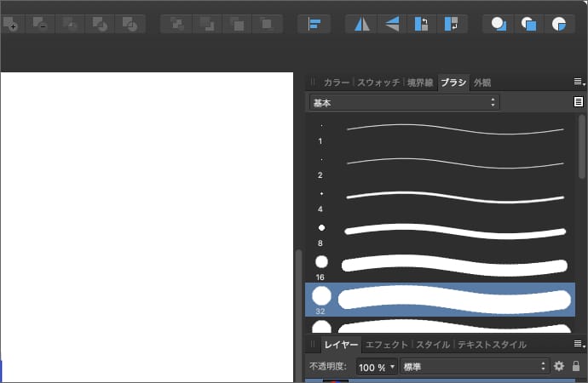This screenshot has width=588, height=383.
Task: Switch to the スウォッチ tab
Action: pyautogui.click(x=379, y=83)
